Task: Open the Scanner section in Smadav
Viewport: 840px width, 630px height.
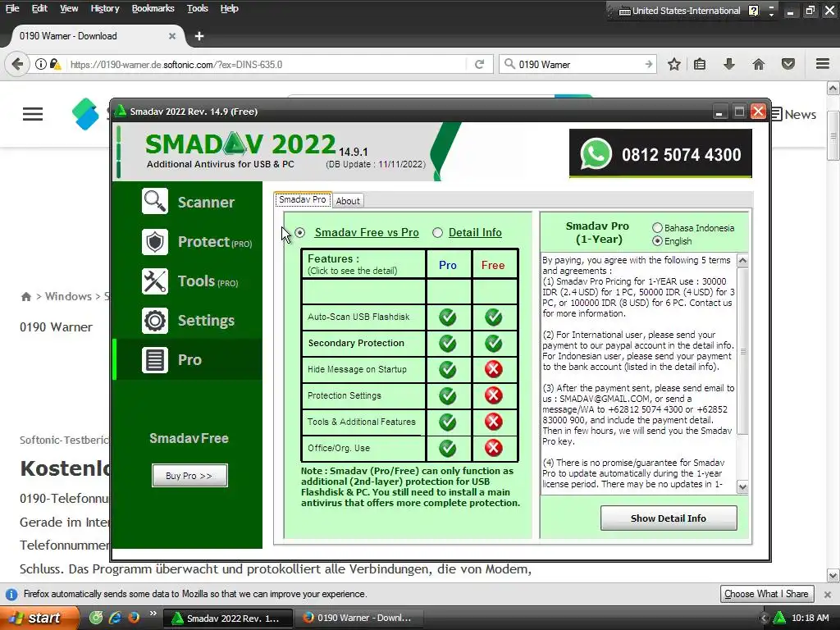Action: coord(188,202)
